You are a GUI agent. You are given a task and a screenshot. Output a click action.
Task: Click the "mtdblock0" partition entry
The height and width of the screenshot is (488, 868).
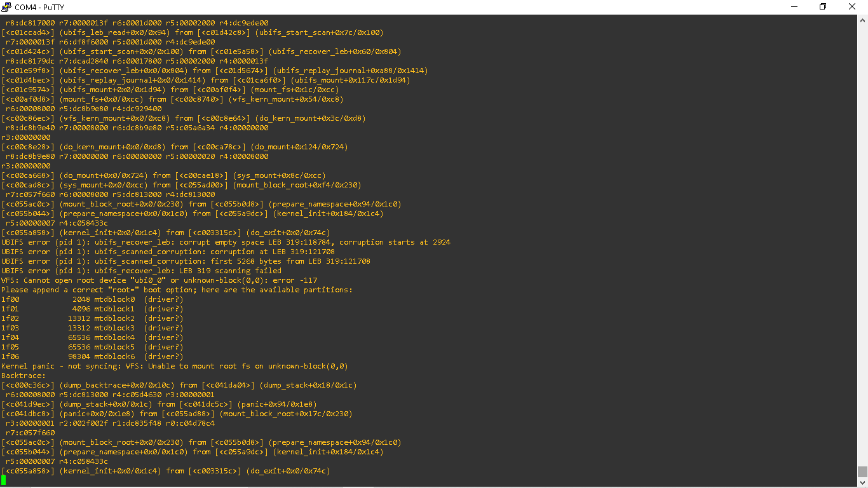pos(114,299)
